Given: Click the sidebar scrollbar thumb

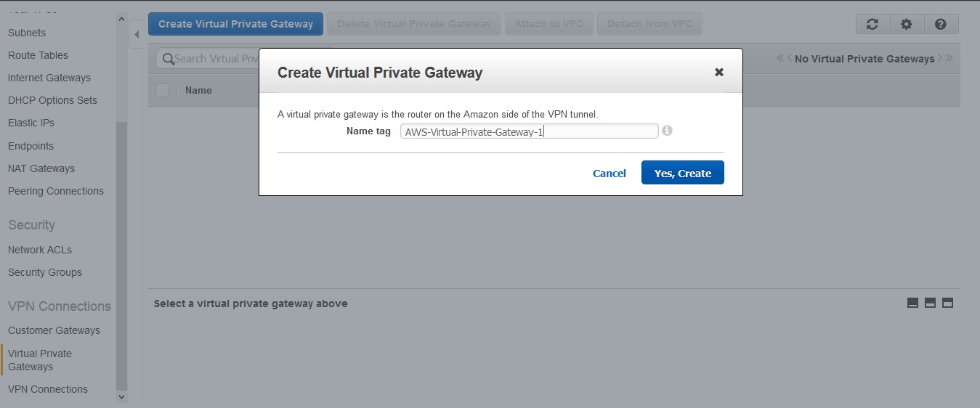Looking at the screenshot, I should tap(121, 256).
